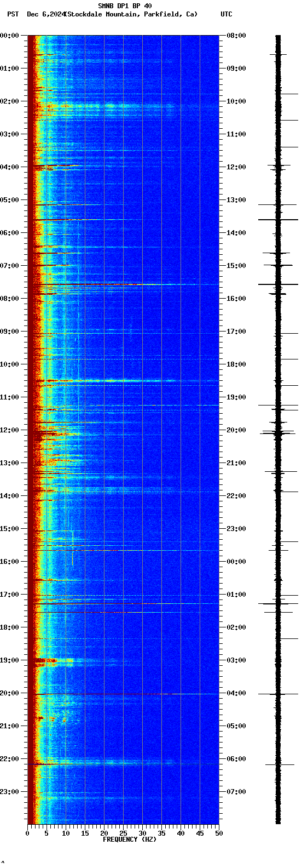Click the UTC time label '09:00'
This screenshot has width=302, height=868.
coord(236,68)
